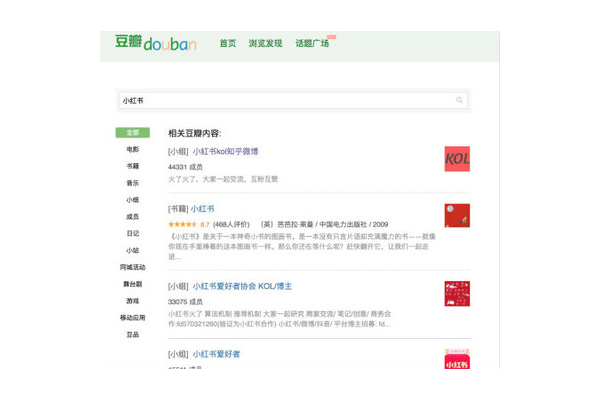600x400 pixels.
Task: Click the douban logo
Action: point(156,43)
